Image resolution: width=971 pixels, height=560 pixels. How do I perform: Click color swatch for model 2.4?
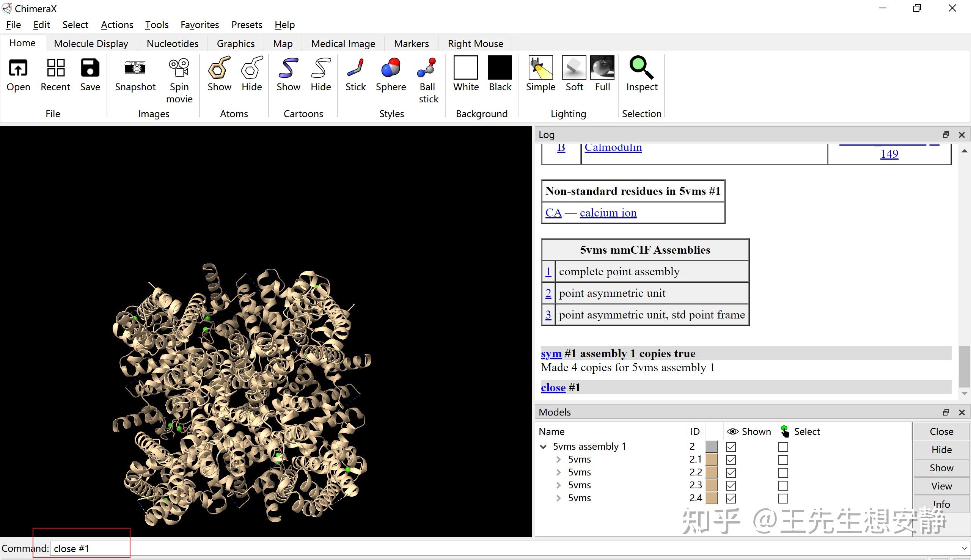(x=712, y=499)
